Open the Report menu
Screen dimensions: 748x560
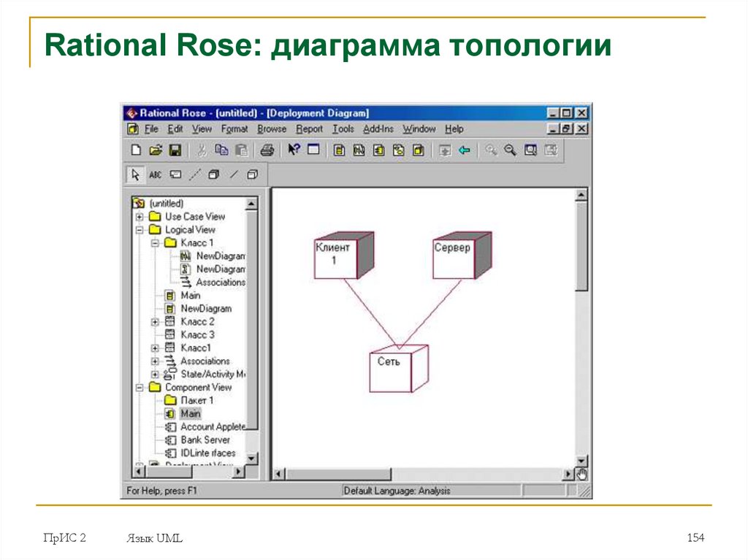pos(309,129)
